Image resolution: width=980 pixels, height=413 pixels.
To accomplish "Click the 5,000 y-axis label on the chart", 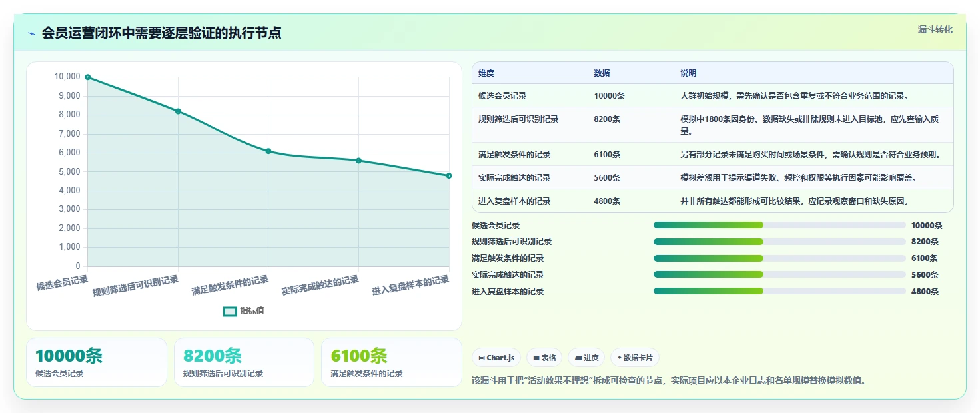I will point(69,172).
